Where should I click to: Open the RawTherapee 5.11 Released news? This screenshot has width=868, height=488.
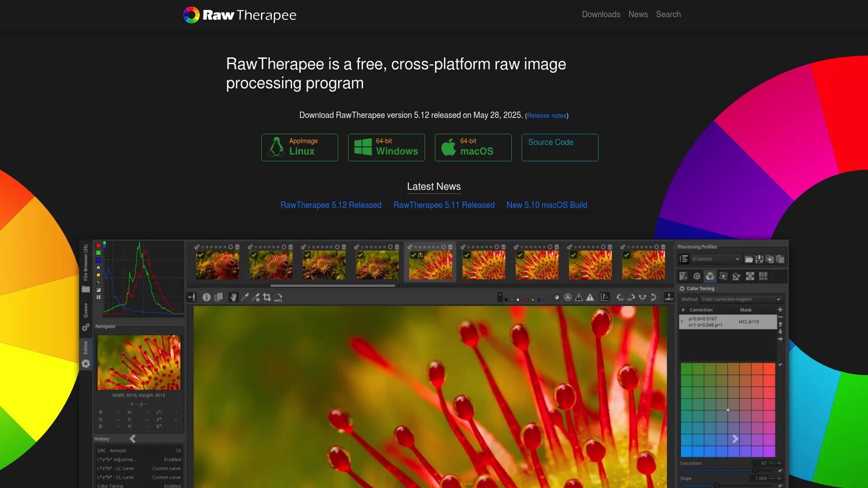(444, 205)
